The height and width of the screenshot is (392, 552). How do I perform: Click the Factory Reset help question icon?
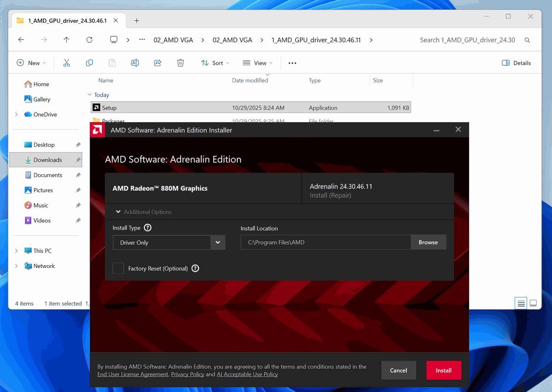(x=195, y=268)
